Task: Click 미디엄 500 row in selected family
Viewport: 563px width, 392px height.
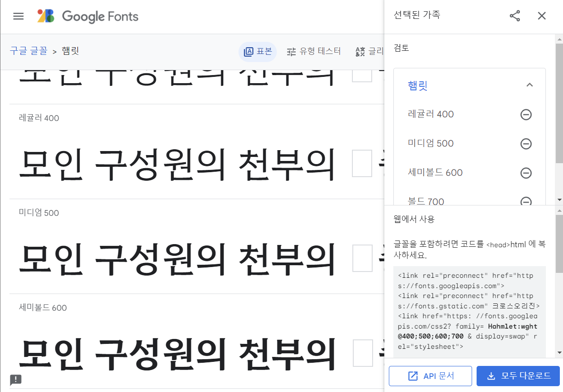Action: tap(469, 144)
